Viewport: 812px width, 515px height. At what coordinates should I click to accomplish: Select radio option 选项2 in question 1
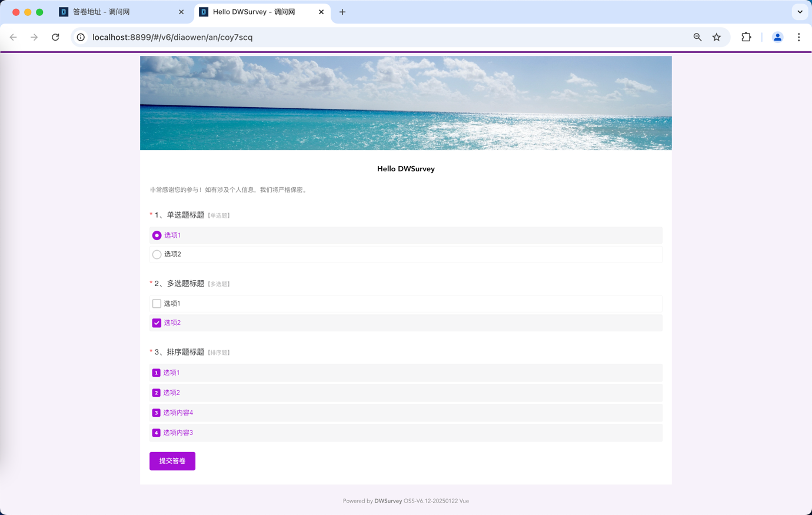(406, 254)
